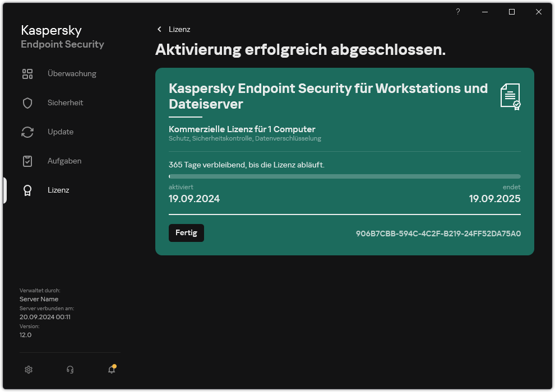The height and width of the screenshot is (392, 555).
Task: Select the Server Name entry
Action: [39, 299]
